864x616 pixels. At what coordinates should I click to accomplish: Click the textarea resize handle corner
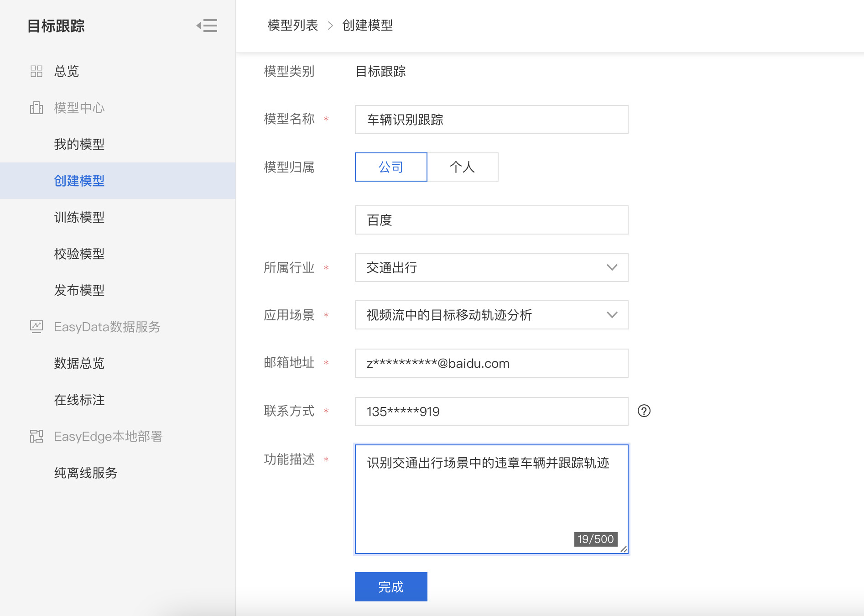click(624, 549)
